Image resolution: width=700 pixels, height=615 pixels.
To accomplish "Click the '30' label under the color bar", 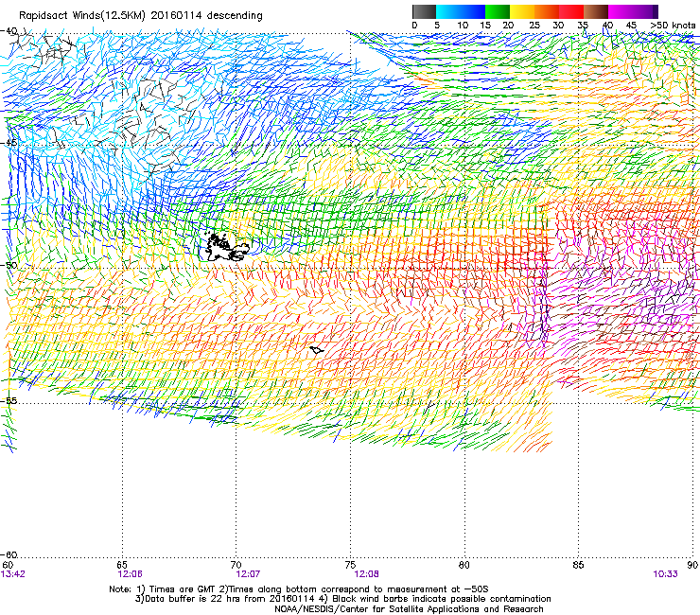I will [558, 26].
